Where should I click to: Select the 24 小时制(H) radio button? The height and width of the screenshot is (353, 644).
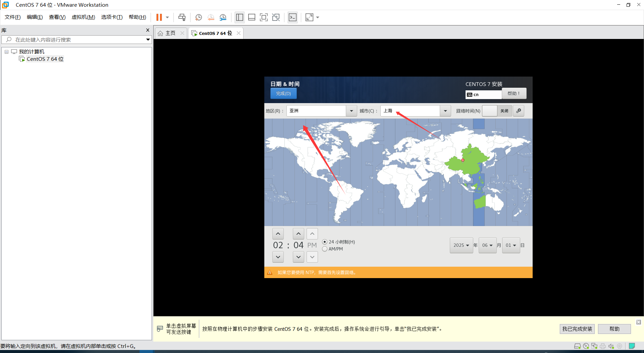coord(325,242)
